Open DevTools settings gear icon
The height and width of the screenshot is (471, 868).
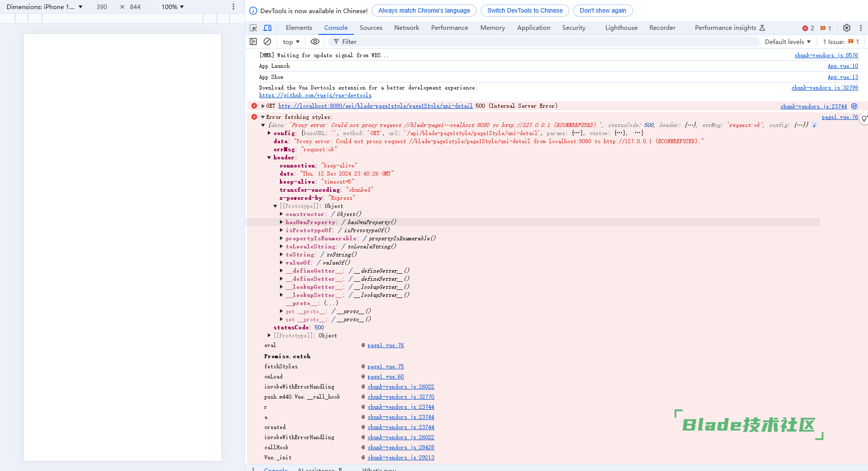pyautogui.click(x=847, y=28)
